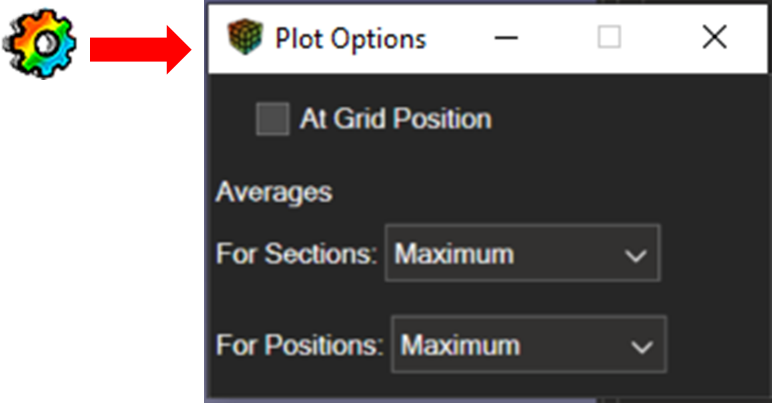
Task: Click the Plot Options window title text
Action: [350, 39]
